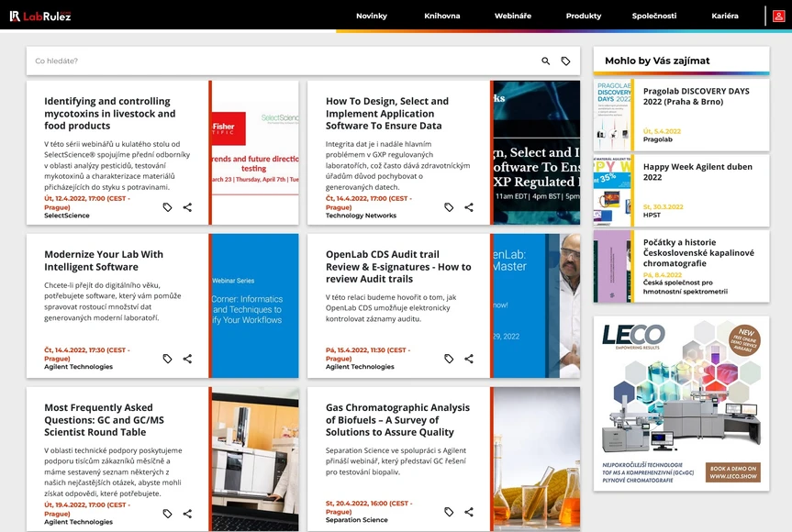The height and width of the screenshot is (532, 792).
Task: Share the Application Software webinar card
Action: click(469, 207)
